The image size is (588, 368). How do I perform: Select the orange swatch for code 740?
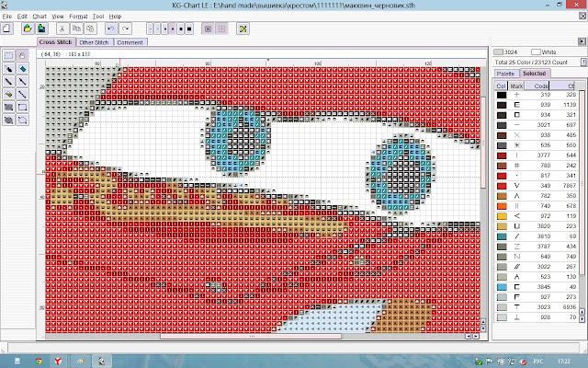click(x=502, y=206)
